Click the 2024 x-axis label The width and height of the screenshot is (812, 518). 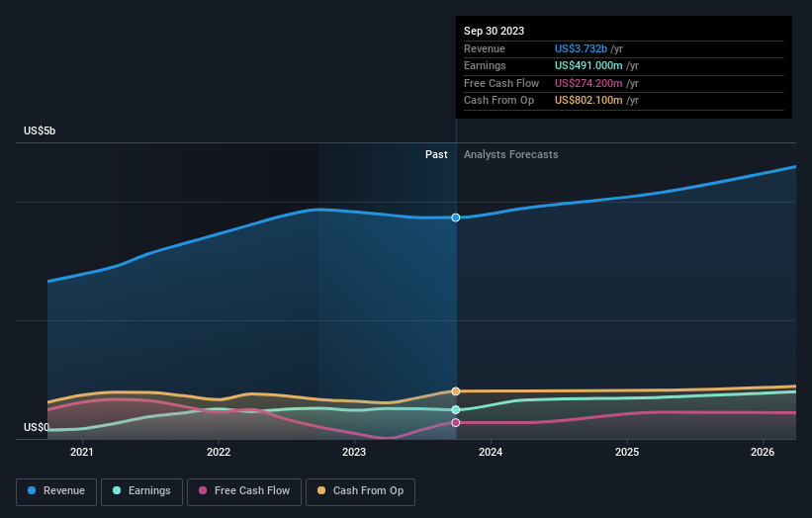click(x=491, y=453)
